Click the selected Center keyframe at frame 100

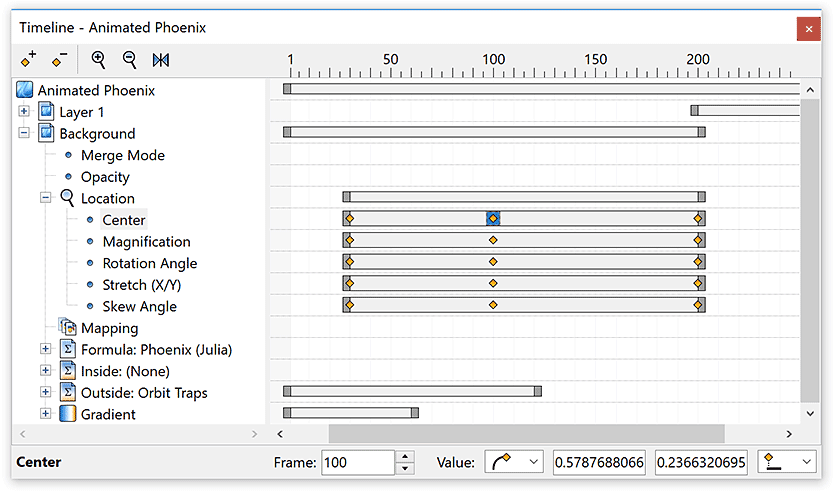[x=493, y=219]
